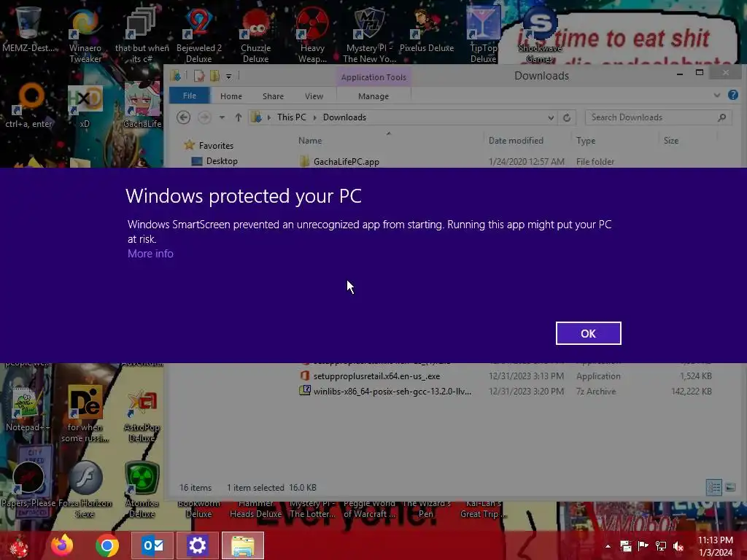747x560 pixels.
Task: Switch to the View ribbon tab
Action: tap(314, 96)
